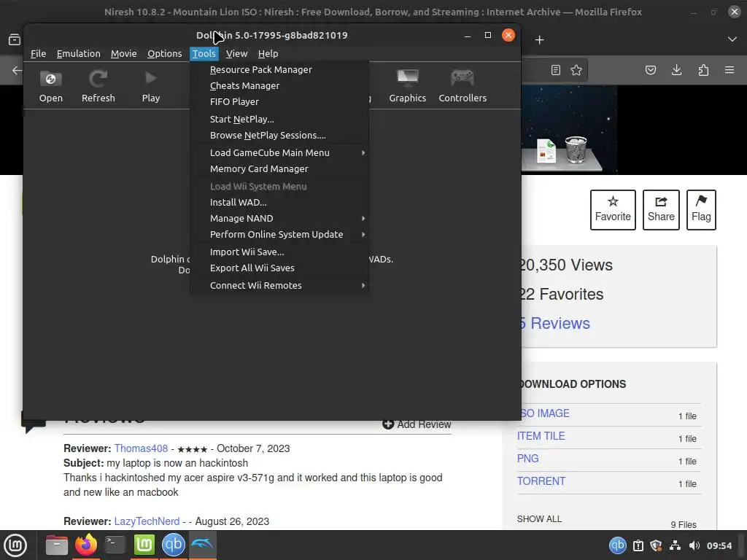747x560 pixels.
Task: Click SHOW ALL download files
Action: (539, 519)
